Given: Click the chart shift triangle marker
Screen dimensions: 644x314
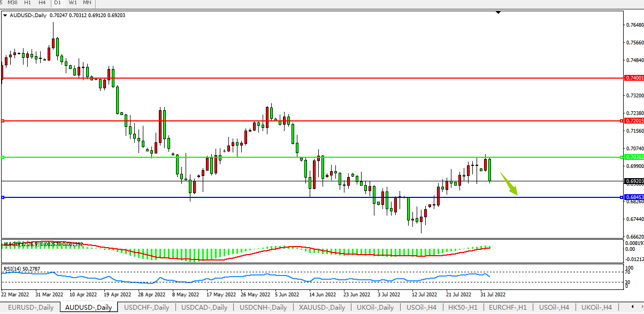Looking at the screenshot, I should click(x=498, y=12).
